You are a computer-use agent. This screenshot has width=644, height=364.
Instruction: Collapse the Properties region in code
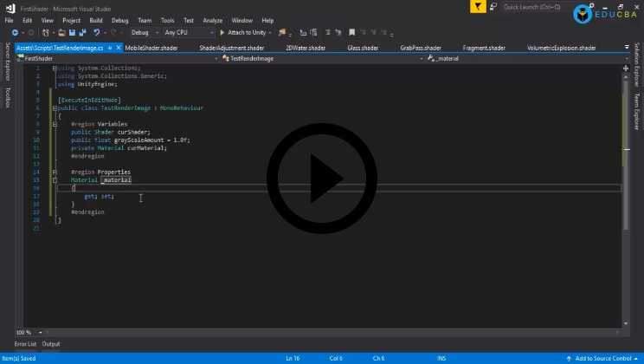coord(55,172)
